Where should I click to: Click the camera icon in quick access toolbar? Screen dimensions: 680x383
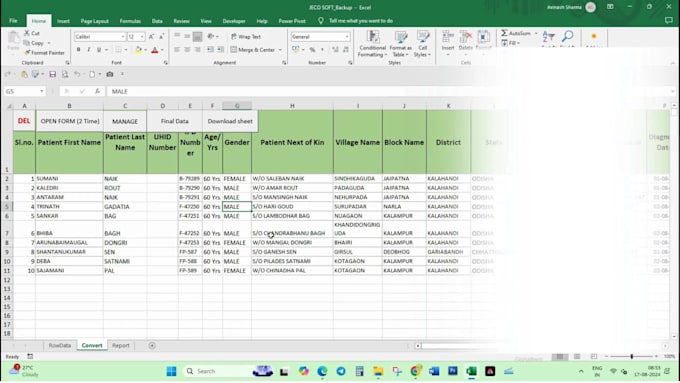(110, 74)
